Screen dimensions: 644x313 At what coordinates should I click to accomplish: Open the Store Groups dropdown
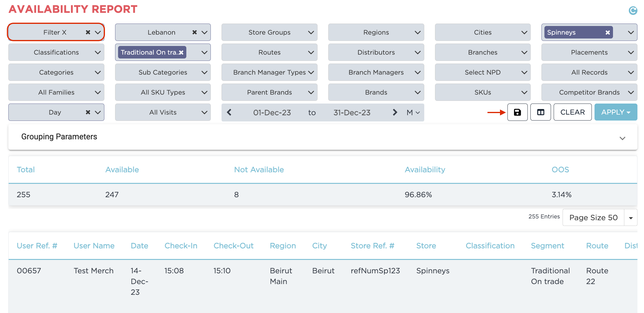(x=269, y=32)
